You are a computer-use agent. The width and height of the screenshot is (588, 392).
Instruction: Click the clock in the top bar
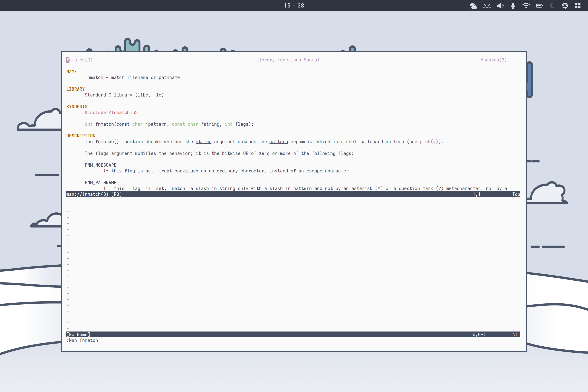pyautogui.click(x=294, y=5)
